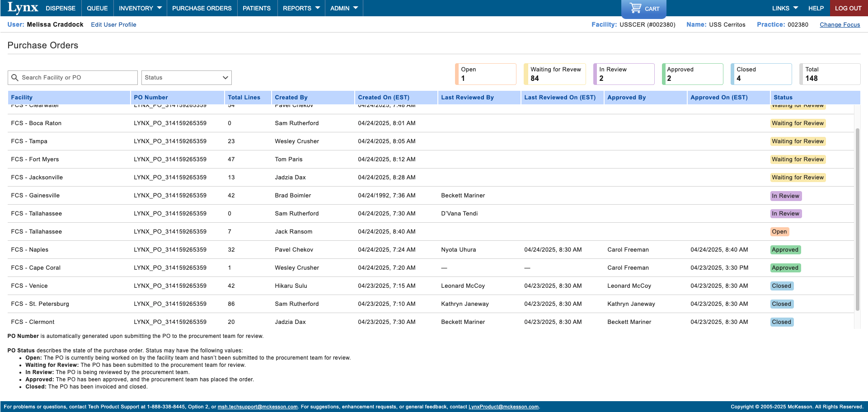Screen dimensions: 868x412
Task: Select the FCS - Boca Raton row
Action: click(431, 123)
